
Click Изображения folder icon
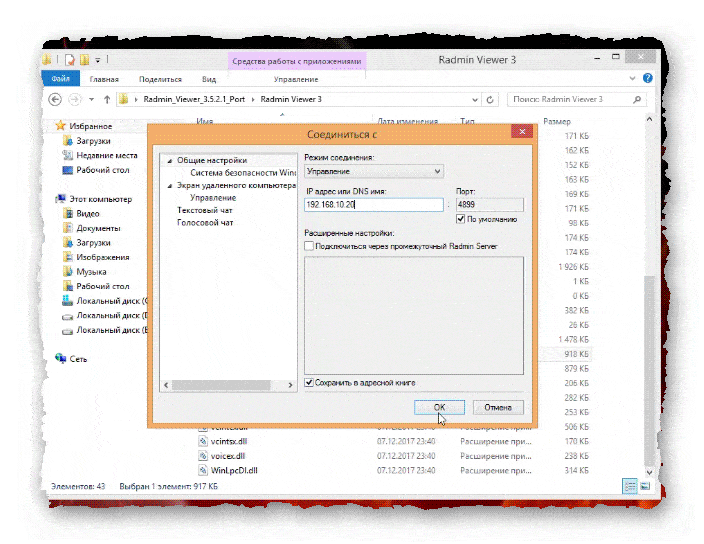67,257
